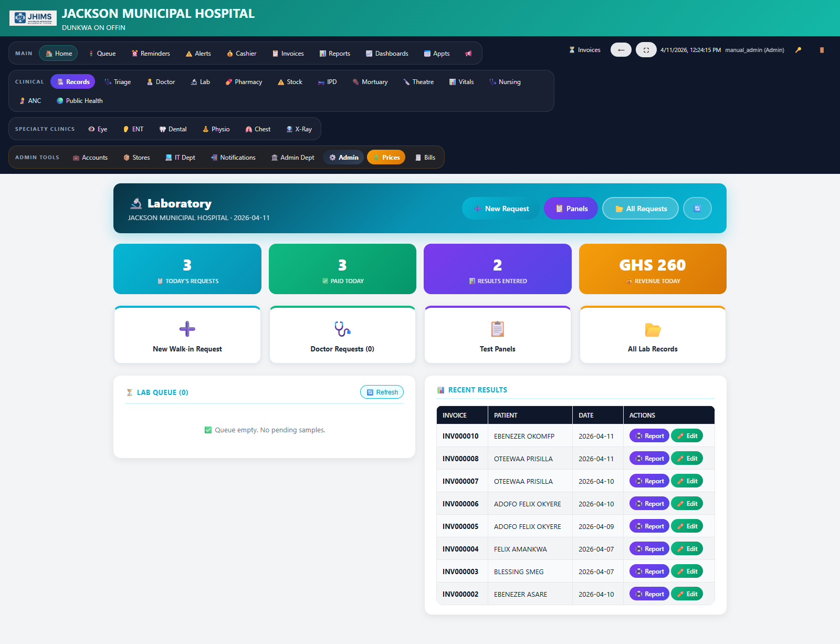Open the Doctor Requests stethoscope card
Viewport: 840px width, 644px height.
(342, 335)
